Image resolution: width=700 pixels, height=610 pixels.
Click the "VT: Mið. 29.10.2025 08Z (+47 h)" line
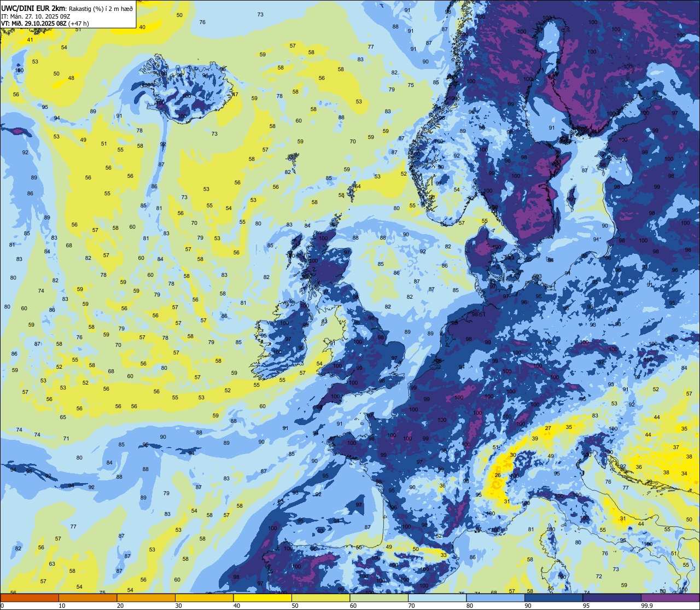[45, 24]
